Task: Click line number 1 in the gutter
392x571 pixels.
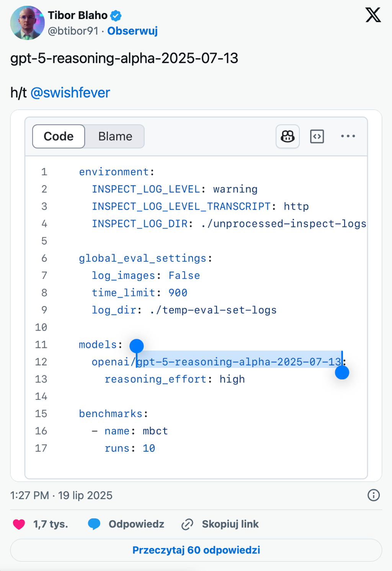Action: [x=44, y=172]
